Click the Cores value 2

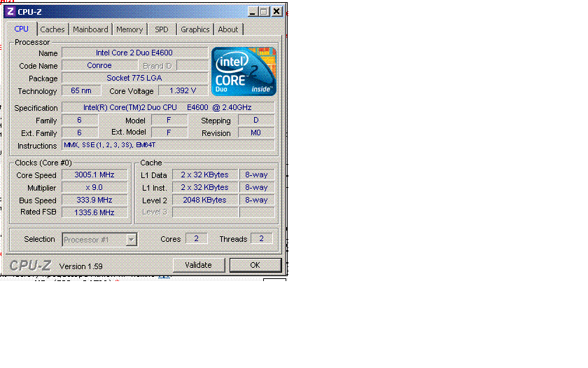pyautogui.click(x=197, y=238)
